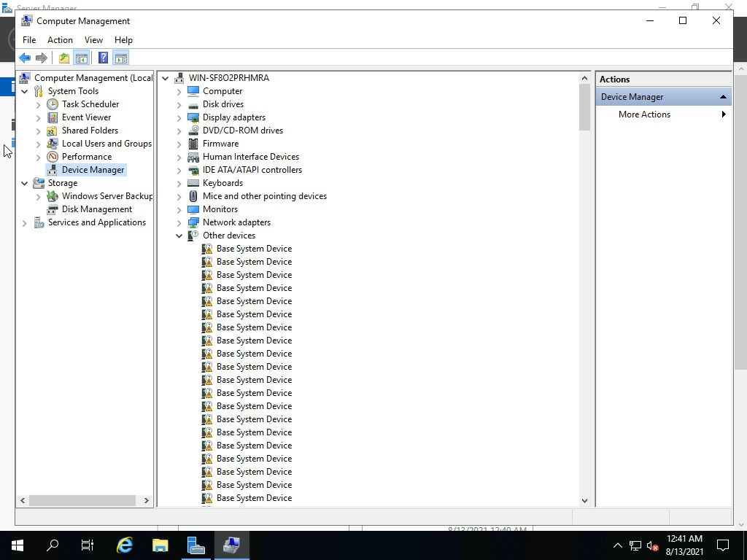Click the Monitors icon
Viewport: 747px width, 560px height.
point(193,209)
